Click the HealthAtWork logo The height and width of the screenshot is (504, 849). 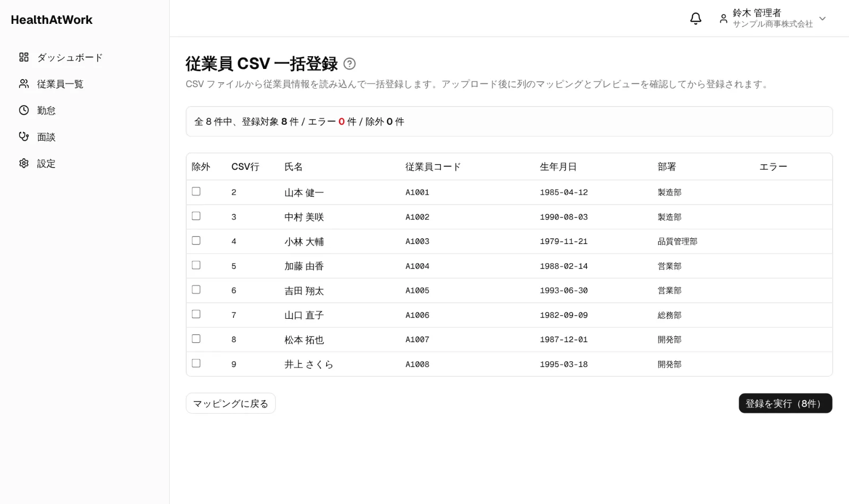click(51, 20)
